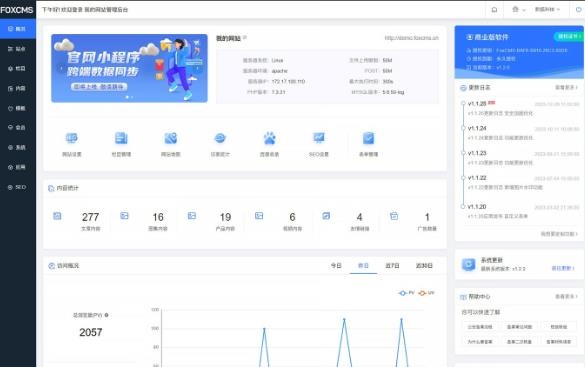
Task: Click the 2057 total page views value
Action: [x=91, y=332]
